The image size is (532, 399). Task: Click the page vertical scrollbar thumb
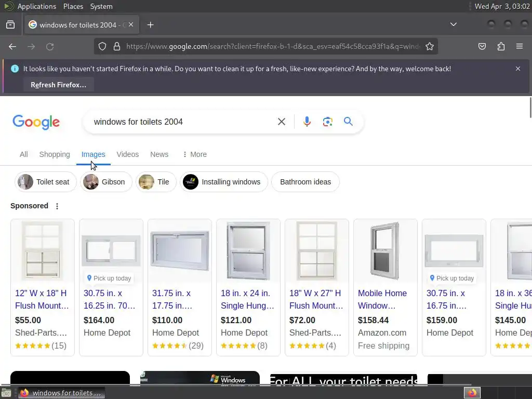[x=530, y=108]
